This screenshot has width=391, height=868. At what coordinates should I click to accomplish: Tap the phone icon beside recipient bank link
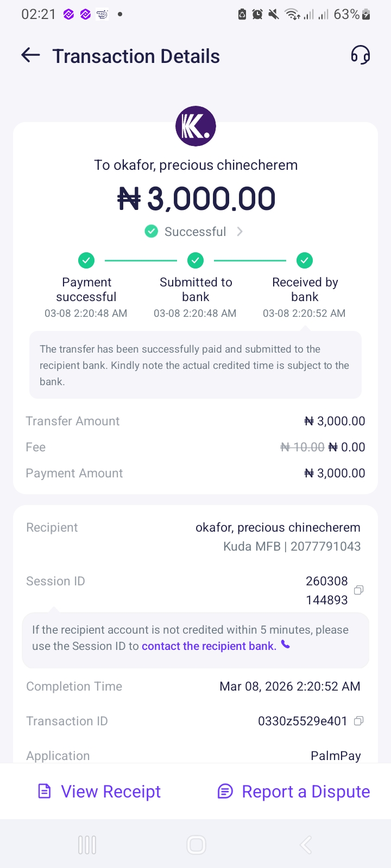pyautogui.click(x=286, y=645)
